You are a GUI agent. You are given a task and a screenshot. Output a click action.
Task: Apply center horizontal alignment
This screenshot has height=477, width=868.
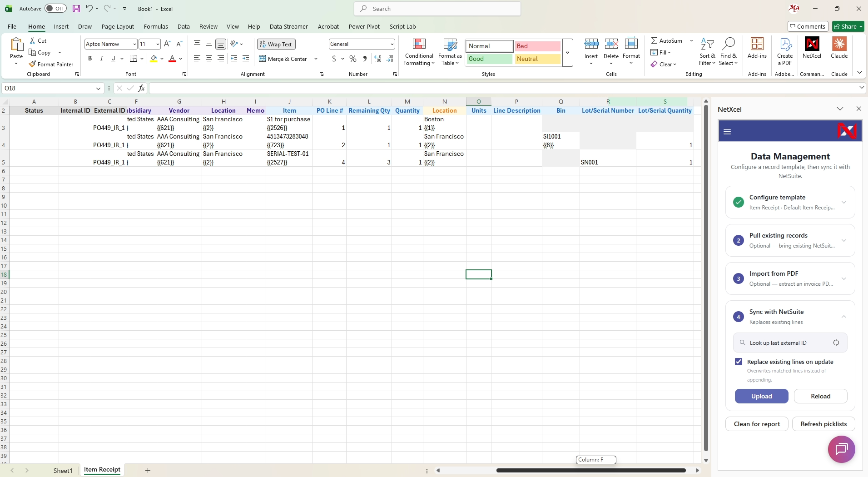[209, 59]
